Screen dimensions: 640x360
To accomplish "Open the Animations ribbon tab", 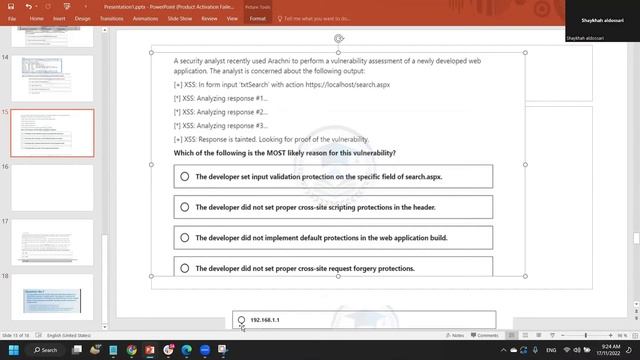I will coord(145,18).
